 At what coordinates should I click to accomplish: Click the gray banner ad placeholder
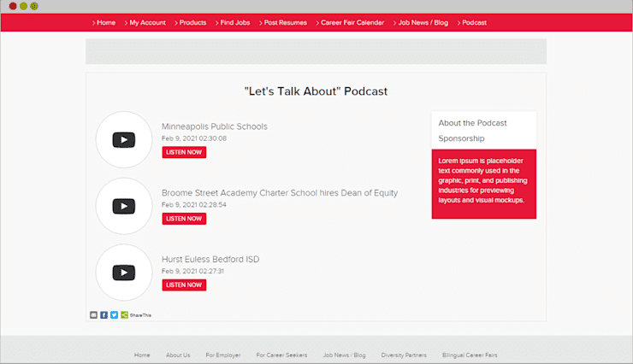coord(316,51)
